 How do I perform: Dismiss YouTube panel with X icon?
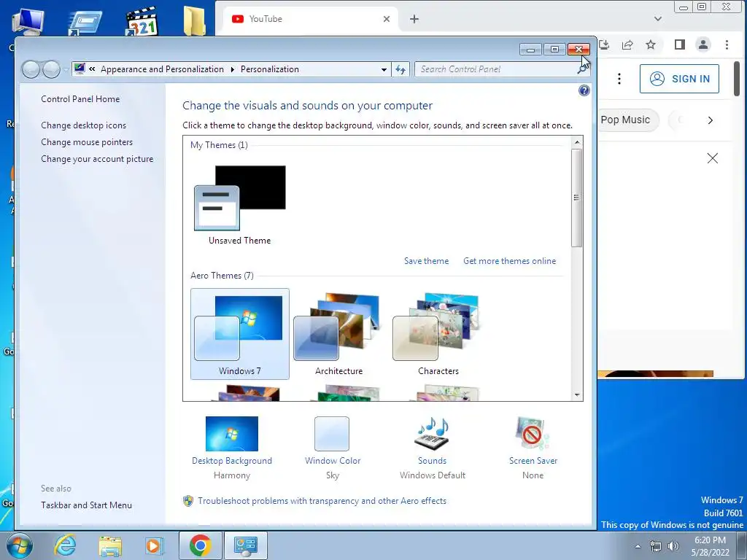pyautogui.click(x=713, y=158)
